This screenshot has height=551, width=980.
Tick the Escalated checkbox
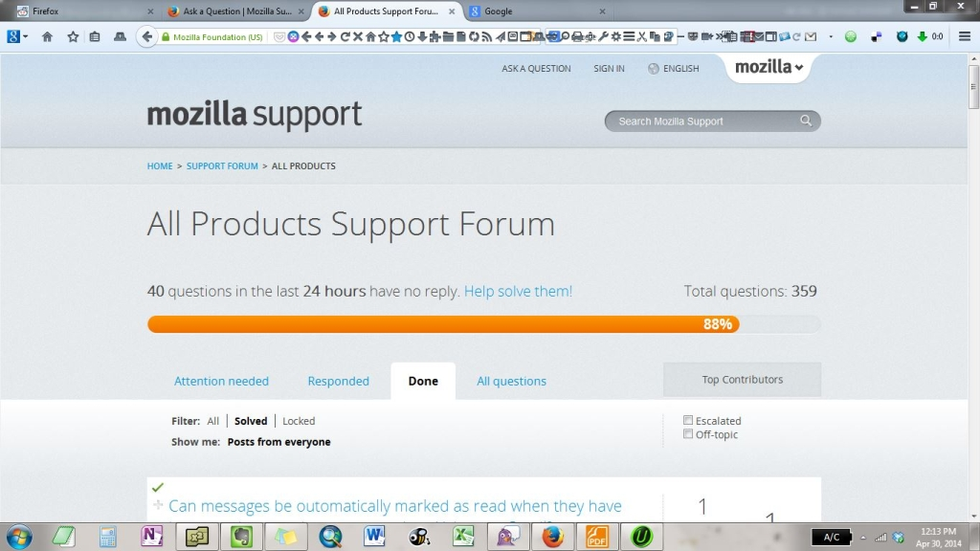tap(688, 420)
